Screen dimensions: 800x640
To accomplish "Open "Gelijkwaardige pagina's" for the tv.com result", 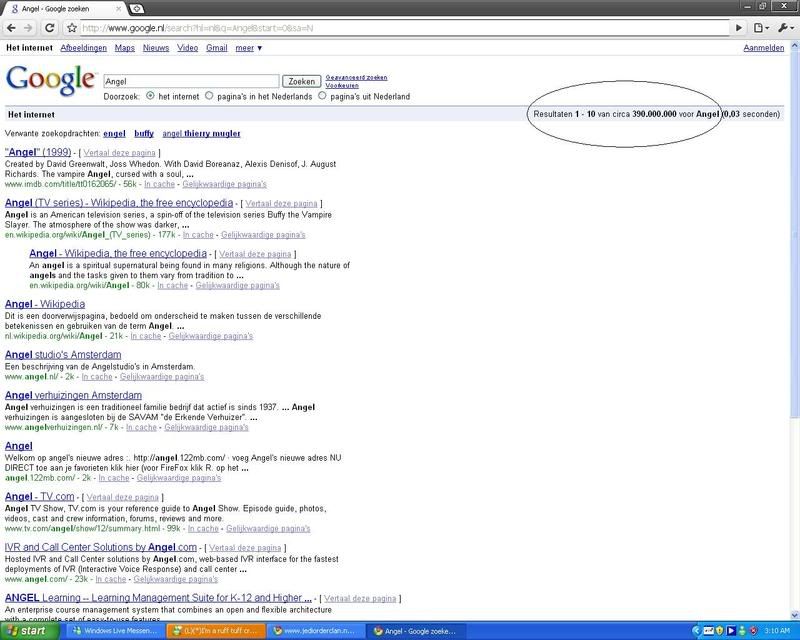I will 268,529.
